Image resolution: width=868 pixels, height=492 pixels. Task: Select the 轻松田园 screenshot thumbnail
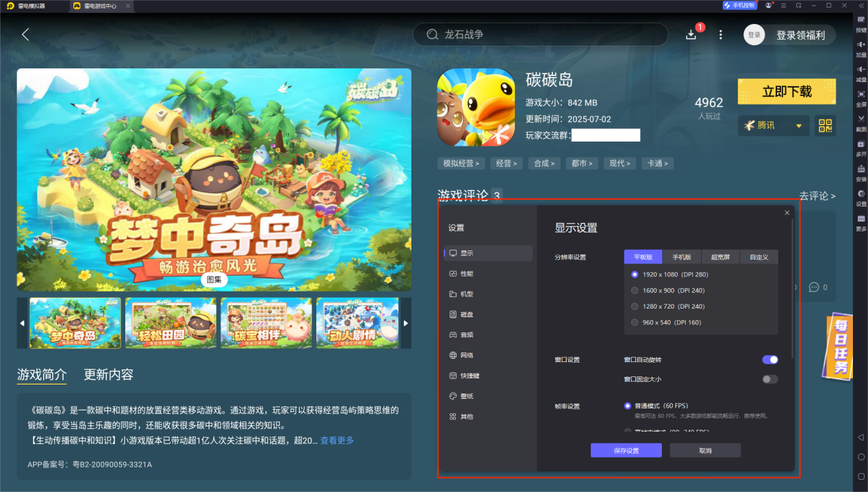pos(171,323)
